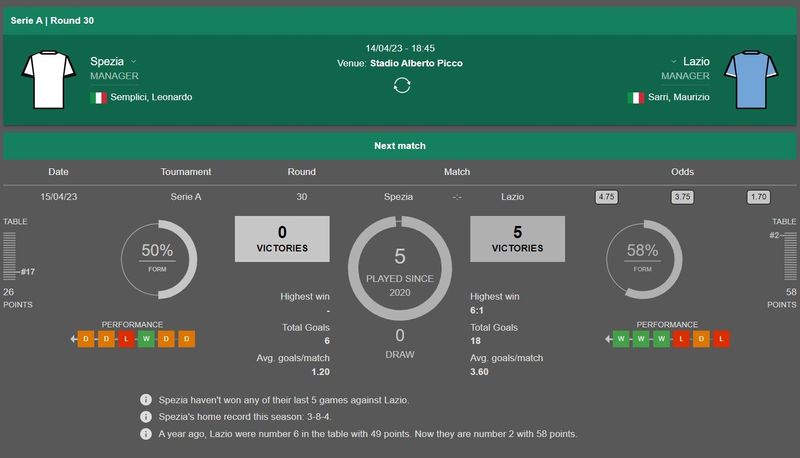Click the 3.60 avg goals value
Viewport: 800px width, 458px height.
point(479,372)
